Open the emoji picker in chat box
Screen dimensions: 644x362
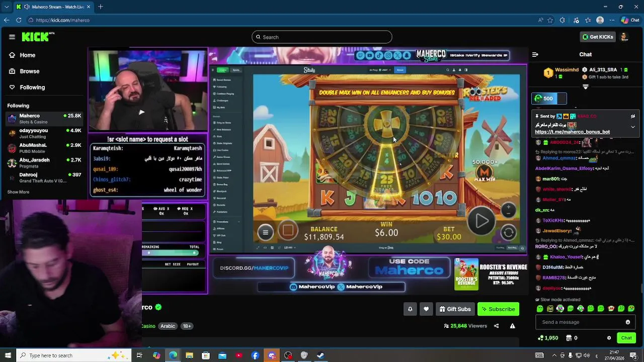pyautogui.click(x=628, y=322)
